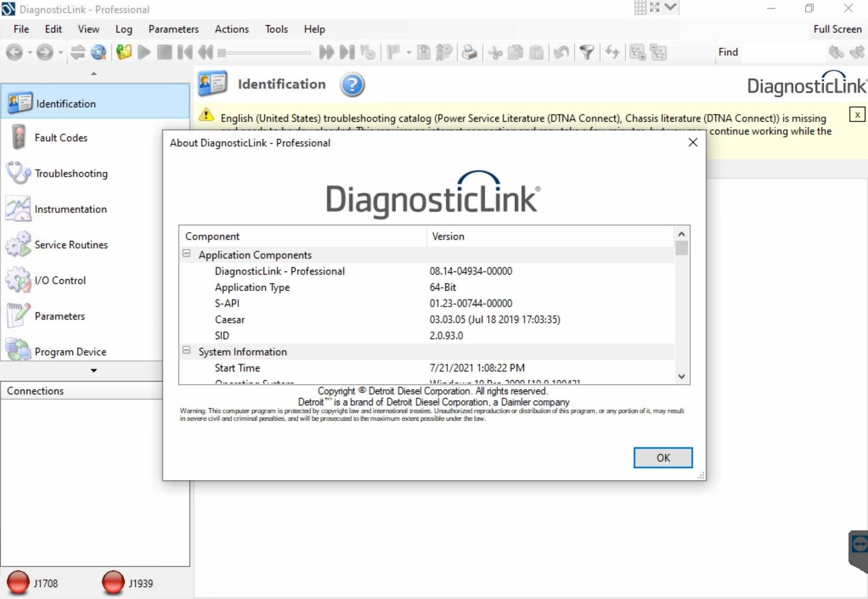Collapse the Application Components group
The image size is (868, 599).
tap(187, 254)
